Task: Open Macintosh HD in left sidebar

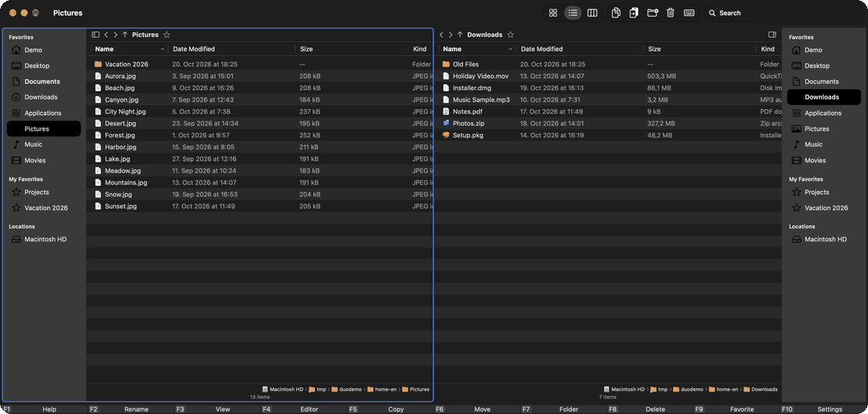Action: [43, 239]
